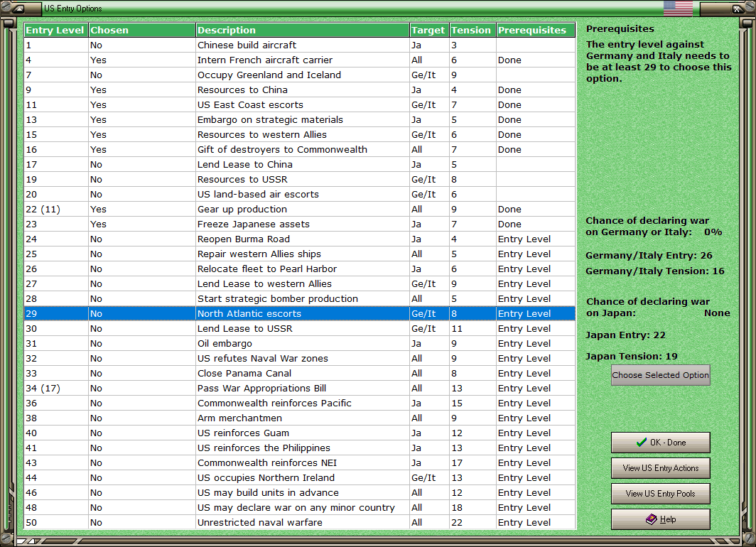Select the Chinese build aircraft row

[300, 45]
